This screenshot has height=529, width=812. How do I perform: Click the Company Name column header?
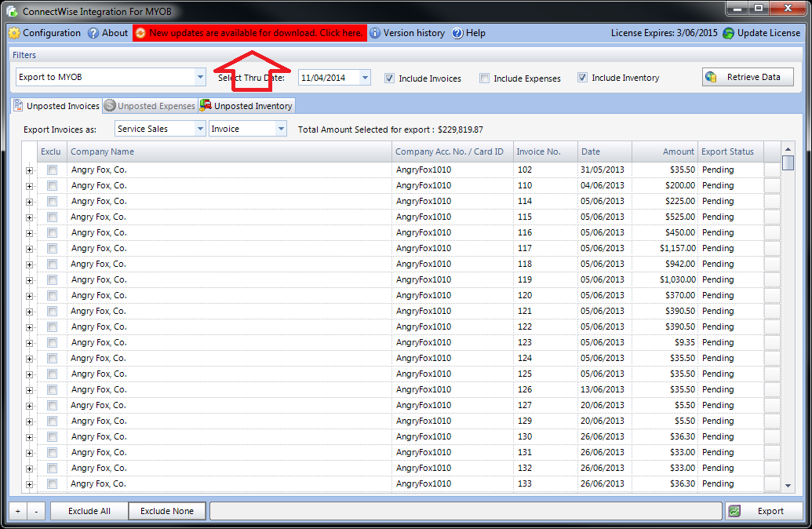coord(229,151)
